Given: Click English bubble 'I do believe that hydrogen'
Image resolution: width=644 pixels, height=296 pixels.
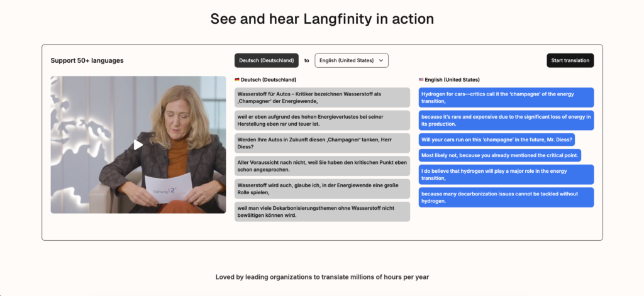Looking at the screenshot, I should [x=506, y=175].
